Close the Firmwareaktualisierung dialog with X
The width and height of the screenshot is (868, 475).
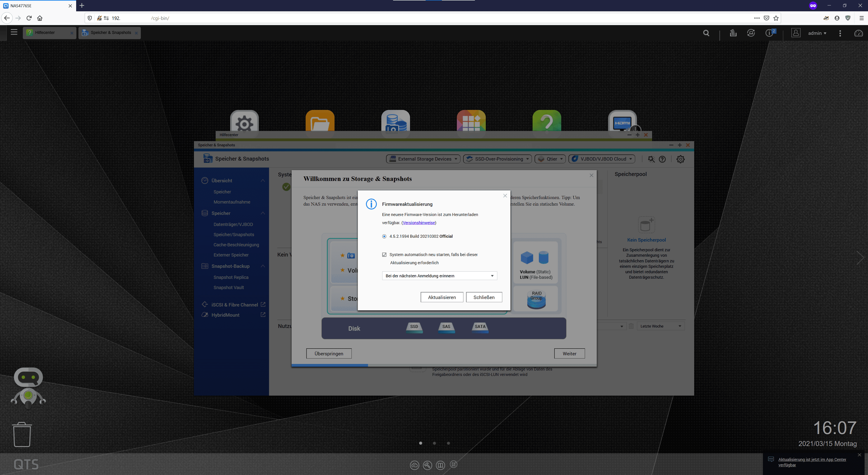click(x=505, y=195)
